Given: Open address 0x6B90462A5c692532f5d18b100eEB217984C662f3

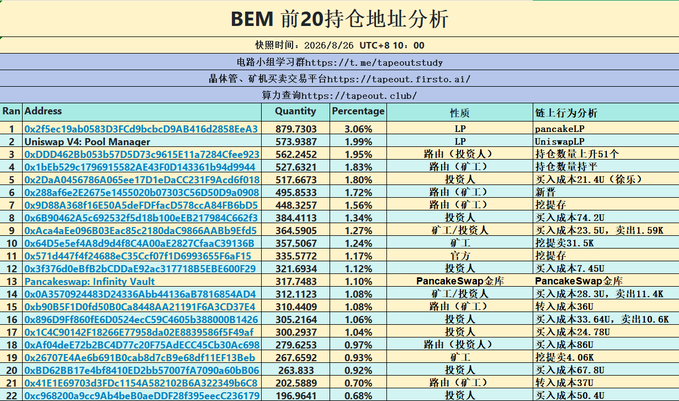Looking at the screenshot, I should (x=141, y=218).
